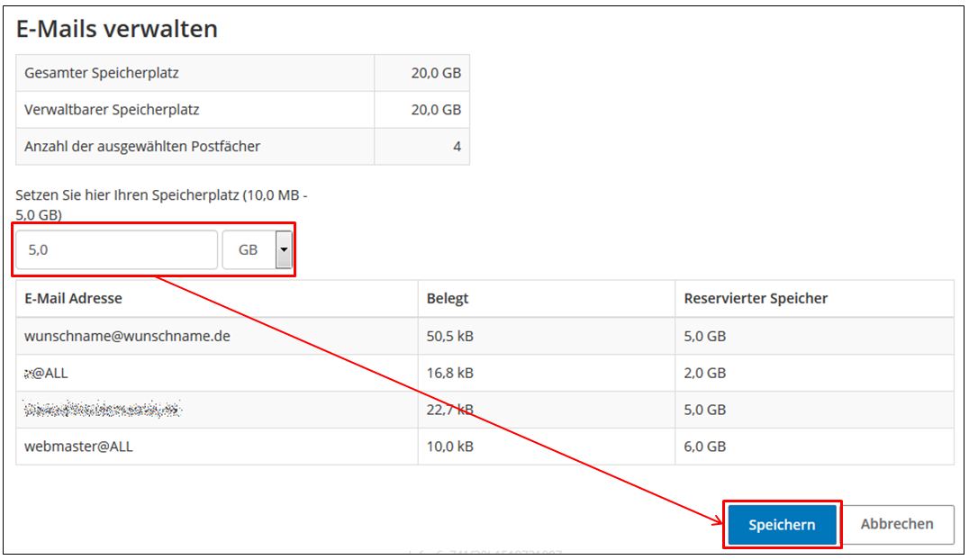
Task: Click the 2,0 GB reserved storage cell
Action: (x=705, y=373)
